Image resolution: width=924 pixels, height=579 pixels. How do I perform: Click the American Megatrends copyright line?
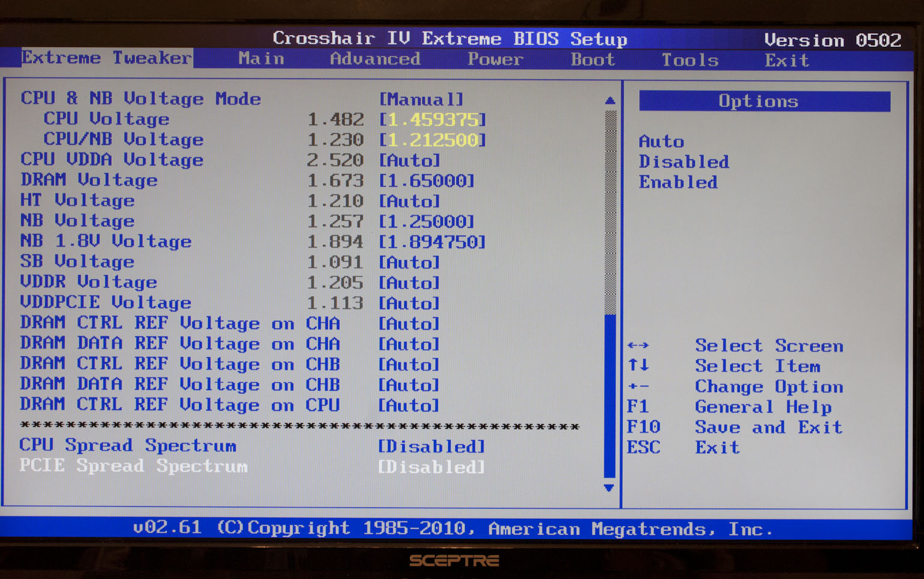[452, 528]
